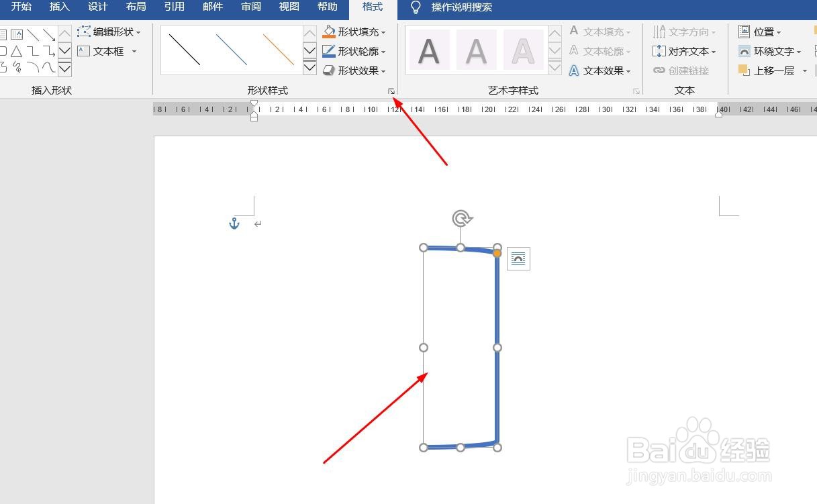Pick the curve shape in gallery
Screen dimensions: 817x504
pyautogui.click(x=49, y=67)
